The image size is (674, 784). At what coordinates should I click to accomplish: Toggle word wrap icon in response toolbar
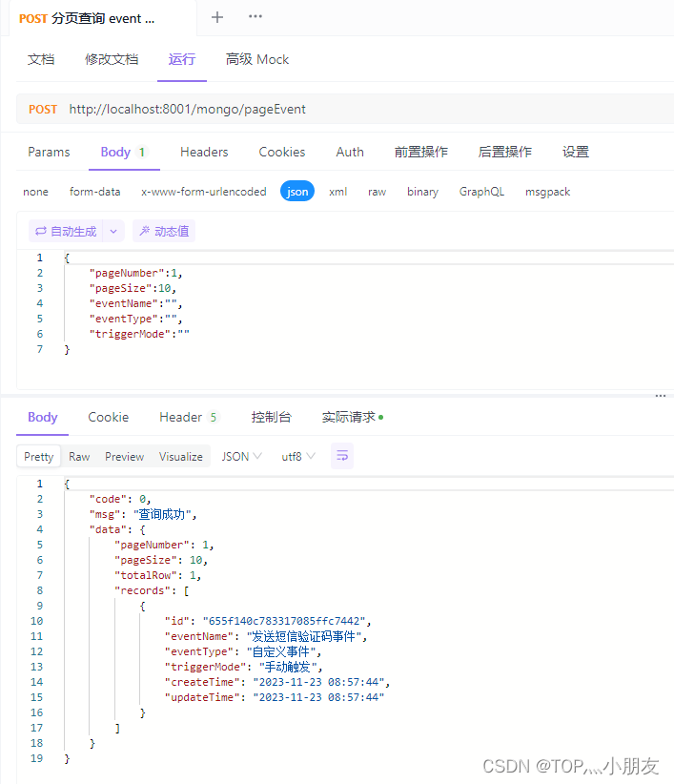pyautogui.click(x=342, y=456)
